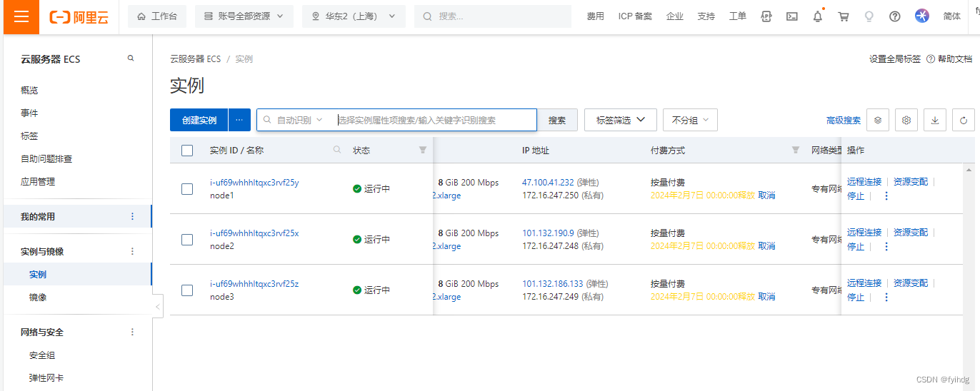Image resolution: width=980 pixels, height=391 pixels.
Task: Filter payment method using funnel icon
Action: tap(796, 150)
